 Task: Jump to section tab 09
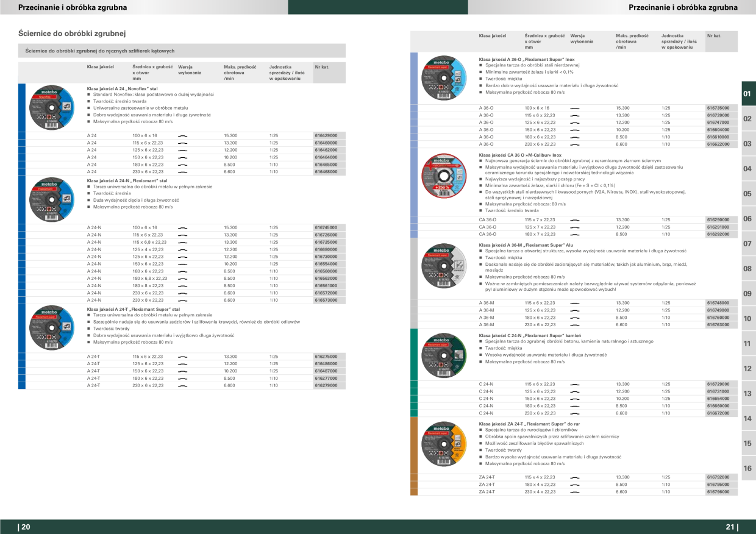[748, 294]
